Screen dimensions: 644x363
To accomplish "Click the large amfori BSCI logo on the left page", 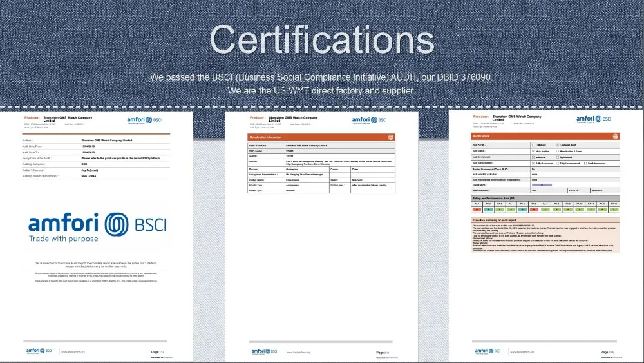I will pos(97,228).
